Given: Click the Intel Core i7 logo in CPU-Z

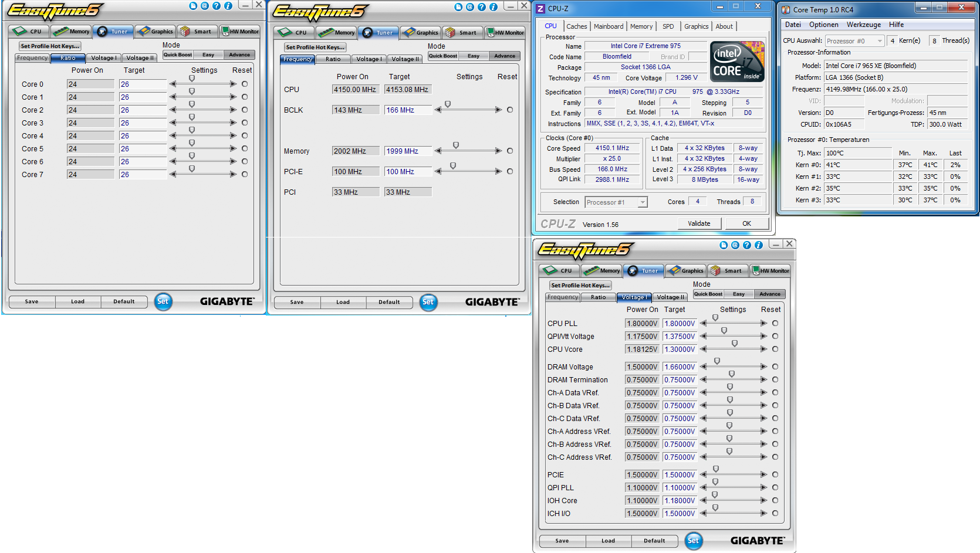Looking at the screenshot, I should [737, 61].
